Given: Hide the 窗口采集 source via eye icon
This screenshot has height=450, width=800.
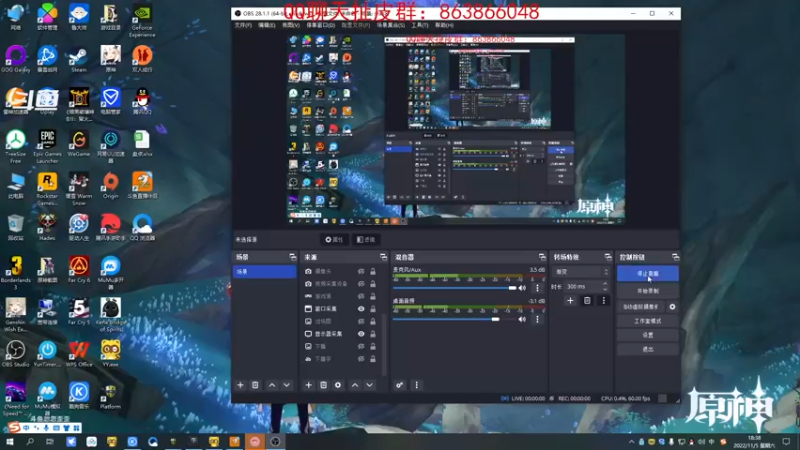Looking at the screenshot, I should tap(361, 309).
